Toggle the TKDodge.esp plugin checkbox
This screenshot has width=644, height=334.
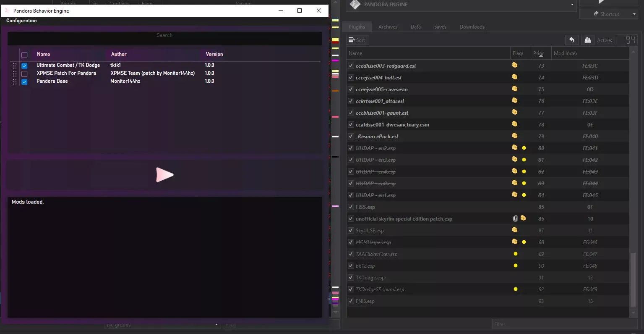pyautogui.click(x=351, y=278)
